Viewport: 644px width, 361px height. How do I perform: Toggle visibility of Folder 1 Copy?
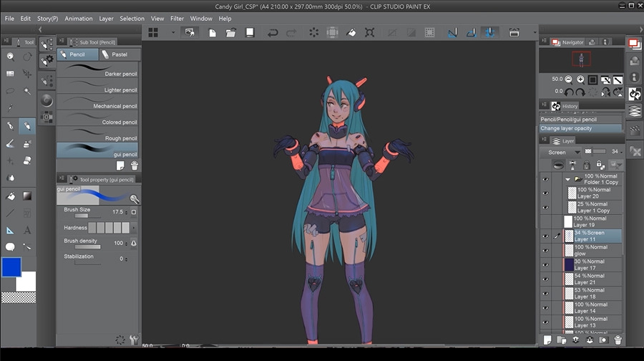[x=545, y=179]
